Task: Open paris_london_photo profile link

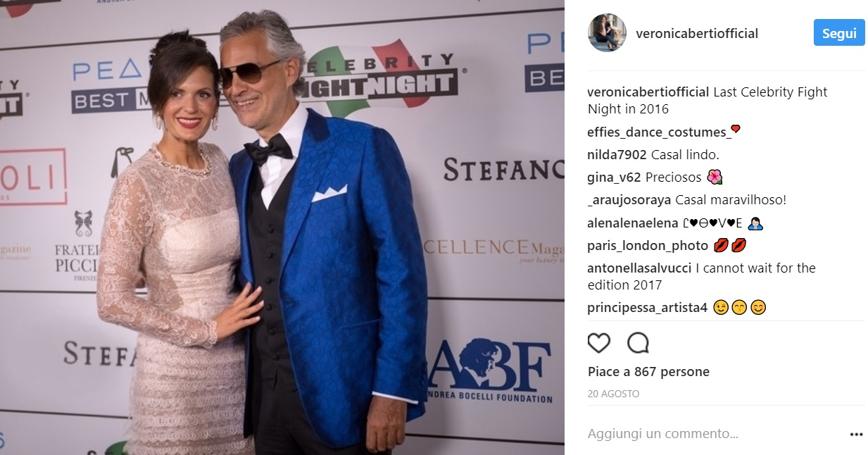Action: [x=648, y=246]
